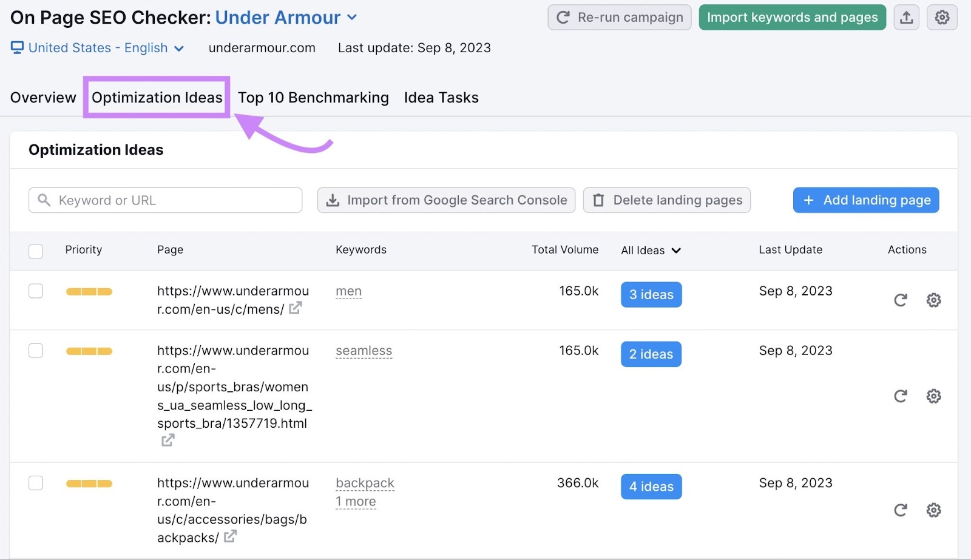Click the Page column header
Screen dimensions: 971x560
coord(171,250)
